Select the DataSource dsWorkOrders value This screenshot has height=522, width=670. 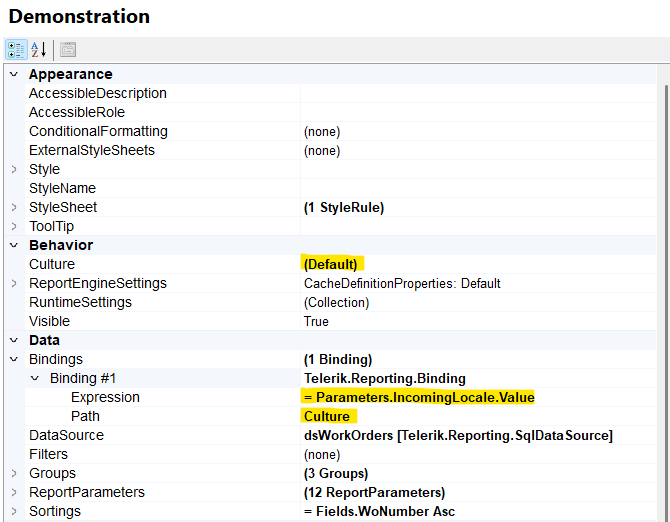(x=458, y=435)
